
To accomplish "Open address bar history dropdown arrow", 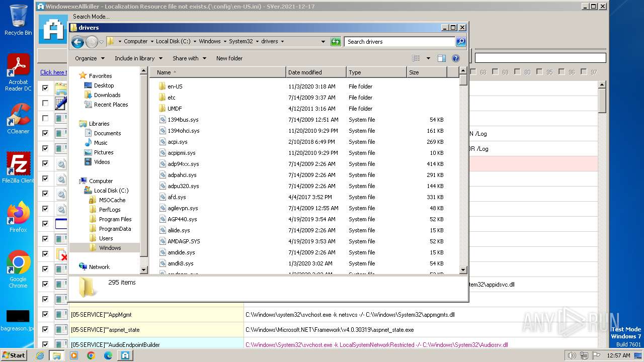I will click(323, 42).
